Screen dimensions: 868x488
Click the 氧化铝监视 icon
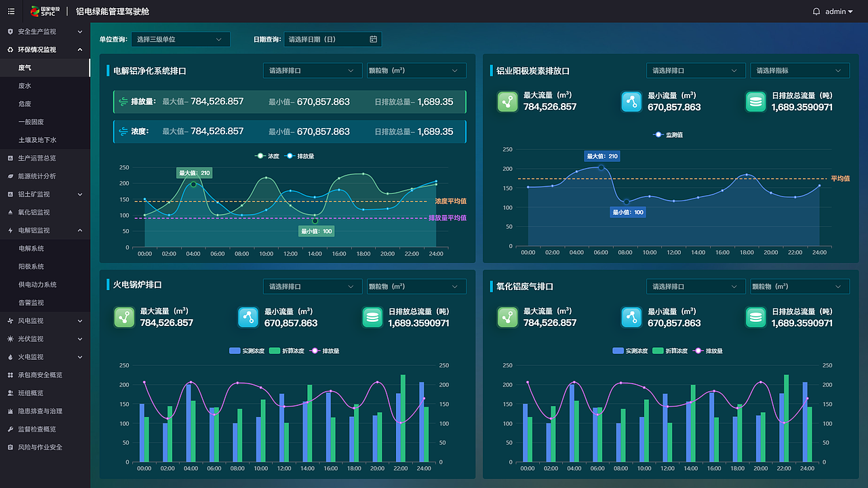pyautogui.click(x=10, y=212)
